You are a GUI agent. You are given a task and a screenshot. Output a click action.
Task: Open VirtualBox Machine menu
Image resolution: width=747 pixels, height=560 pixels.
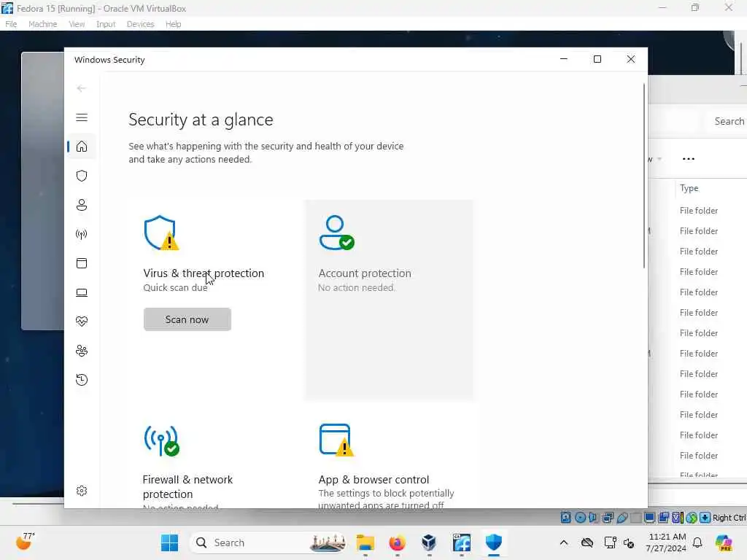coord(42,24)
